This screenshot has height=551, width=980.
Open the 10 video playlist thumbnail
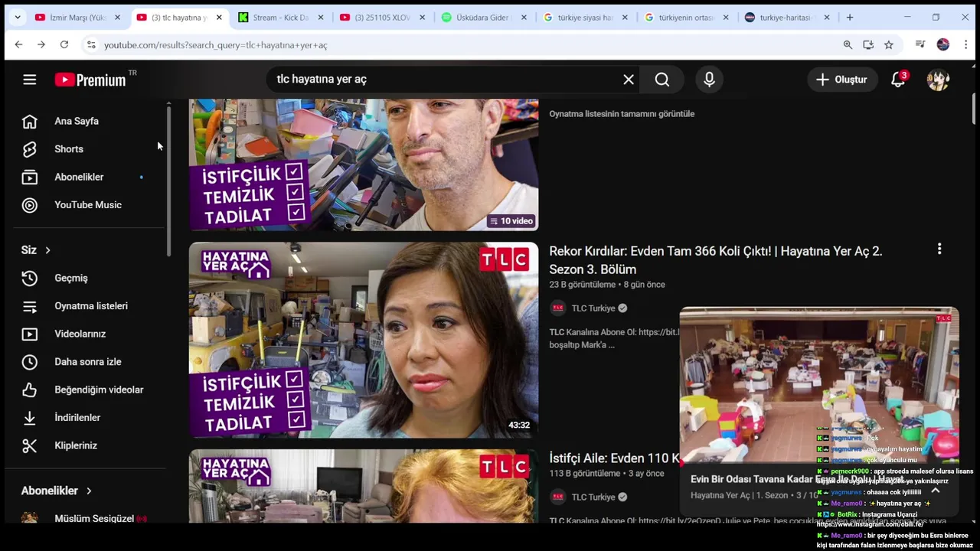[x=364, y=165]
